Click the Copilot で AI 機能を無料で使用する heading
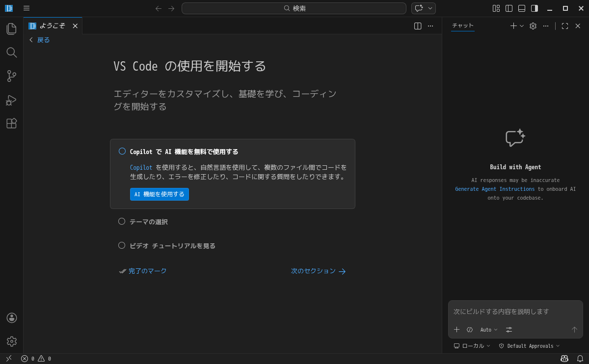 tap(184, 152)
